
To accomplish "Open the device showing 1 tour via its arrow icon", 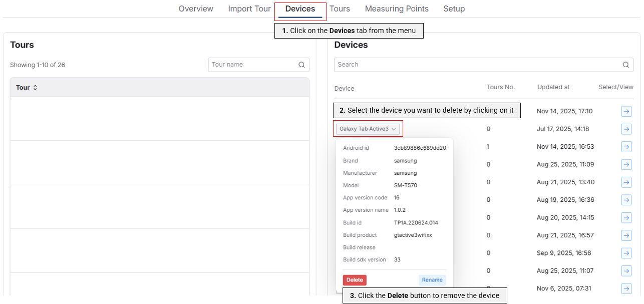I will click(626, 147).
